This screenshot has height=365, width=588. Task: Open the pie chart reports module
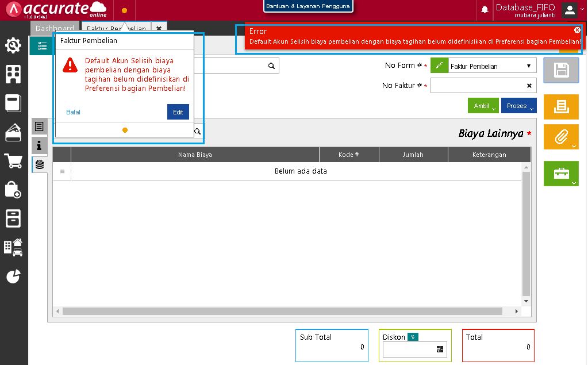pos(13,276)
